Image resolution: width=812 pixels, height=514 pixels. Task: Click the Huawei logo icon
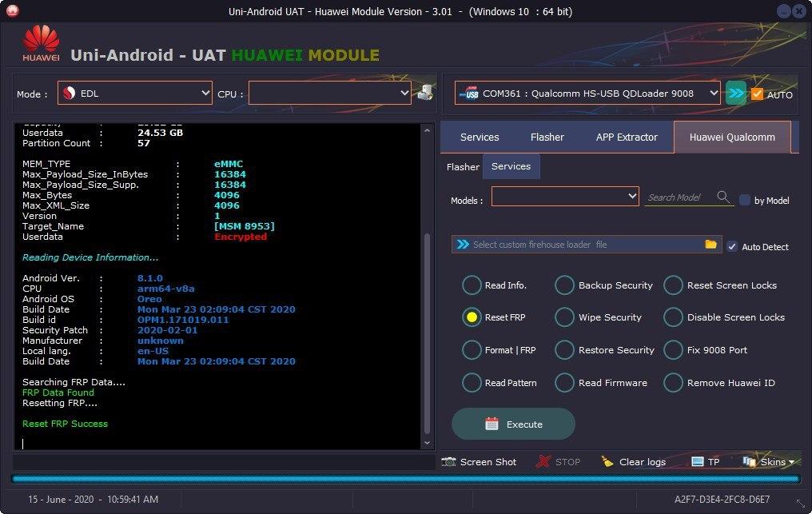coord(41,43)
